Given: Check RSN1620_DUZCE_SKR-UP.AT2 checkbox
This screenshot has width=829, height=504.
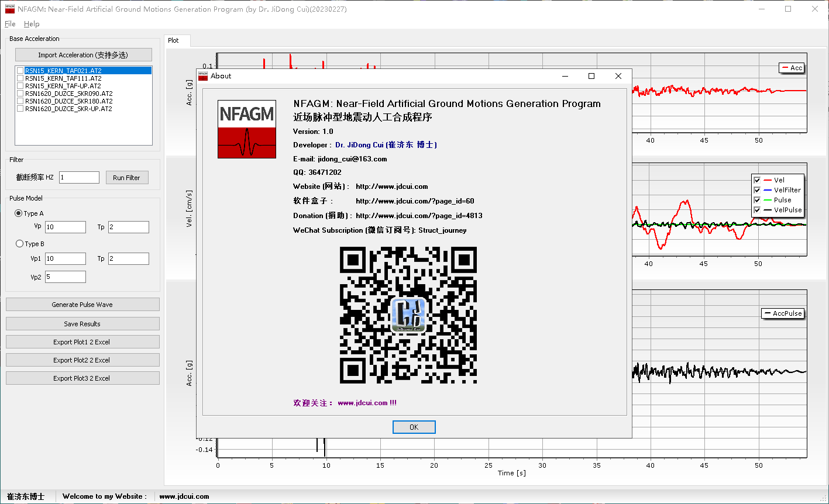Looking at the screenshot, I should point(20,109).
